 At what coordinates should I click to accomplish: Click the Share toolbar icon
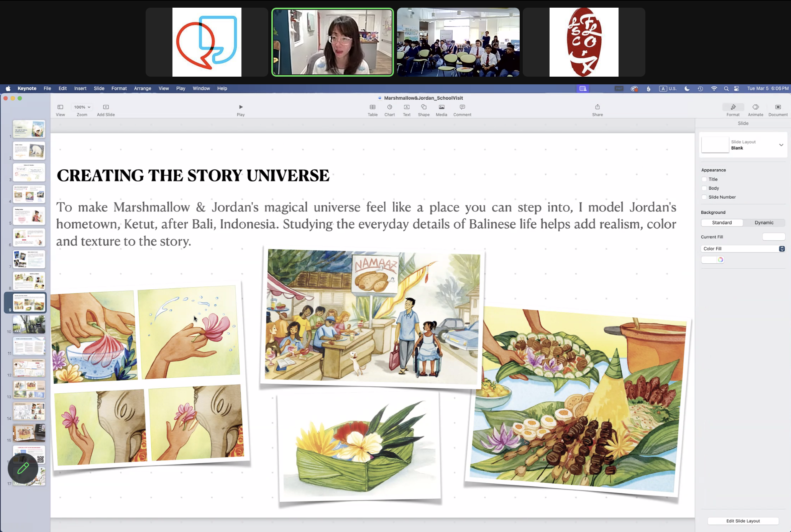click(x=597, y=107)
